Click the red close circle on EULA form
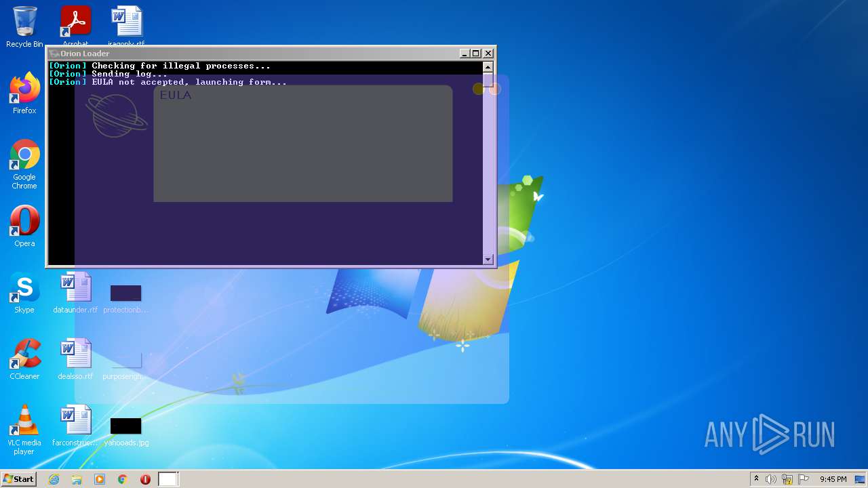Image resolution: width=868 pixels, height=488 pixels. pos(495,89)
